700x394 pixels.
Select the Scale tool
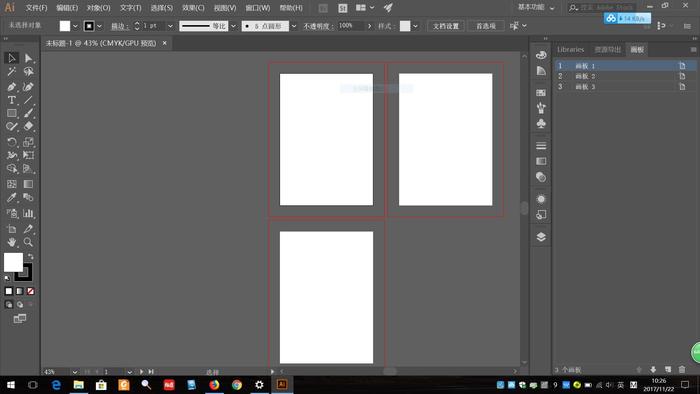[x=28, y=142]
